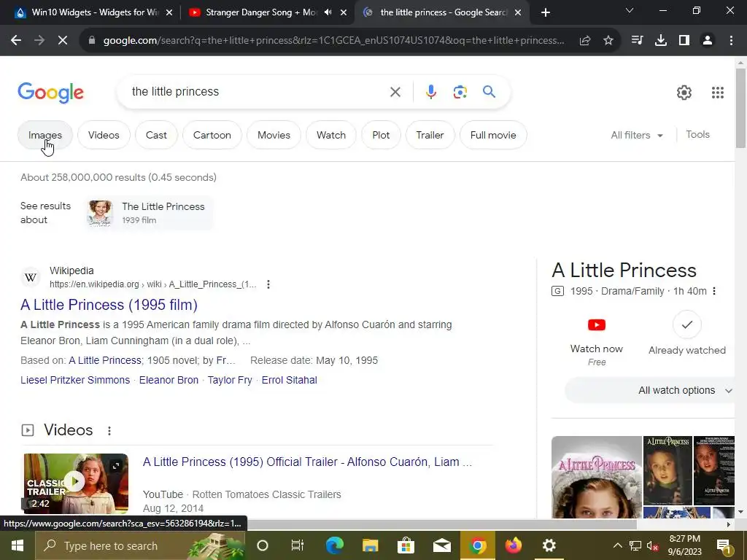Click the blue magnifier search button
The image size is (747, 560).
489,91
